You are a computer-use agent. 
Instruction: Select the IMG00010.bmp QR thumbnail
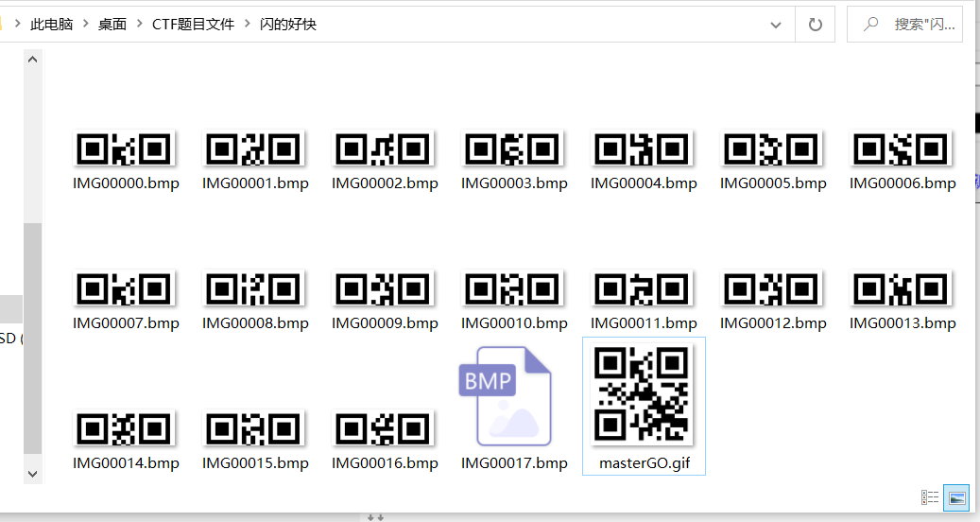[x=512, y=288]
